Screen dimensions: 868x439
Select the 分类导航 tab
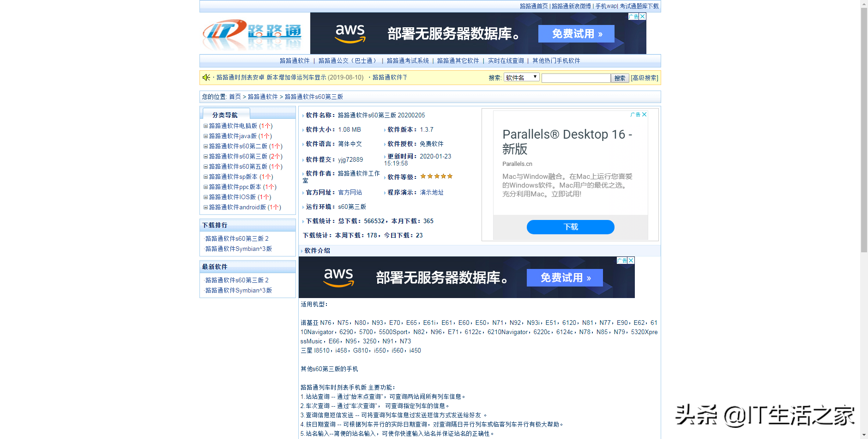pos(225,115)
